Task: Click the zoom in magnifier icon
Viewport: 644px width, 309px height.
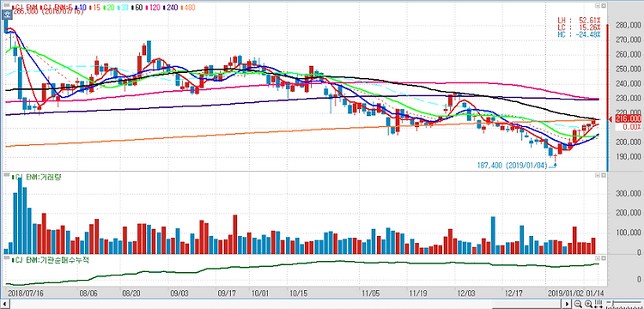Action: point(588,304)
